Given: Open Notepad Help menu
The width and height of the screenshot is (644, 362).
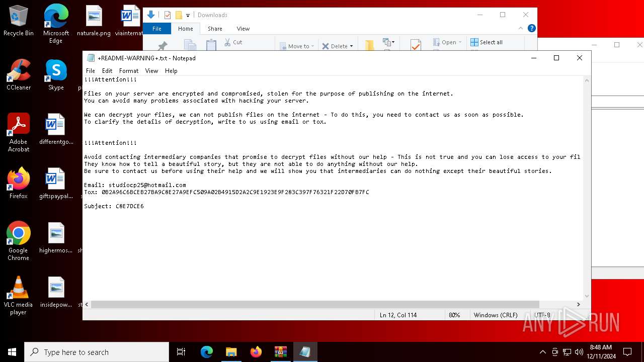Looking at the screenshot, I should 171,71.
